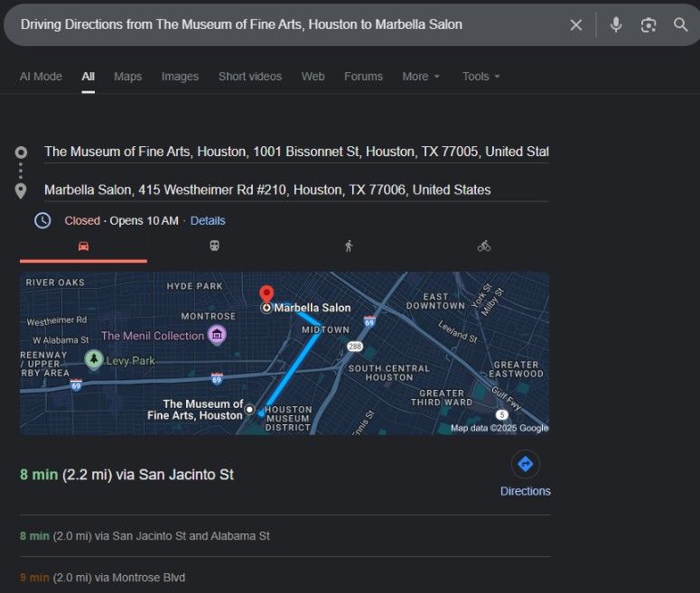The width and height of the screenshot is (700, 593).
Task: Click the destination pin icon by Marbella Salon address
Action: [x=21, y=191]
